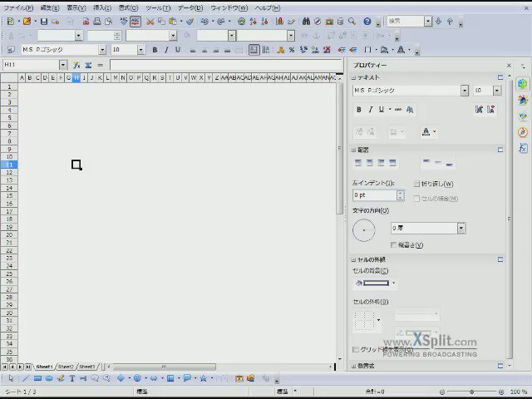This screenshot has width=532, height=399.
Task: Open the データ(D) menu
Action: click(x=190, y=7)
